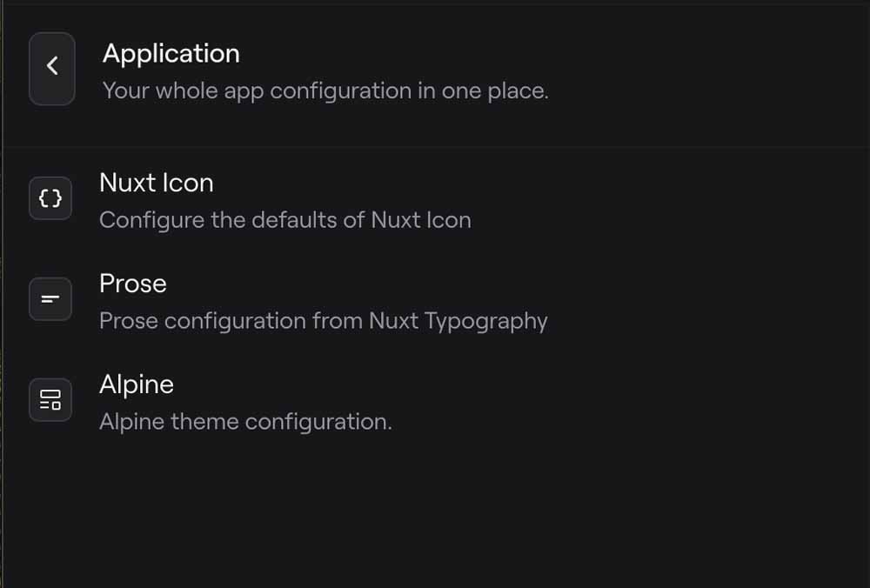Click the curly braces Nuxt Icon icon
Viewport: 870px width, 588px height.
(x=50, y=199)
